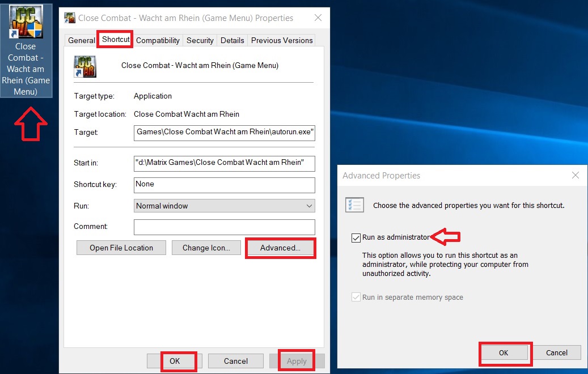Open the Compatibility tab
This screenshot has width=588, height=374.
pos(158,40)
